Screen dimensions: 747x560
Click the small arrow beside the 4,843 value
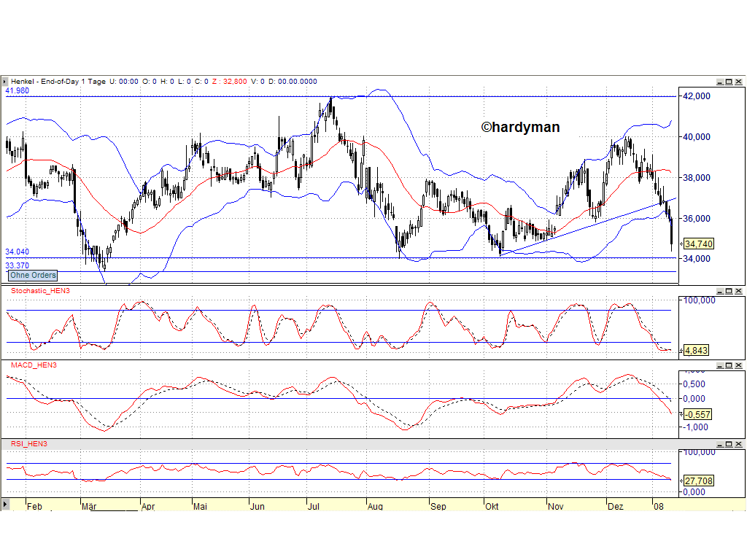pyautogui.click(x=680, y=350)
